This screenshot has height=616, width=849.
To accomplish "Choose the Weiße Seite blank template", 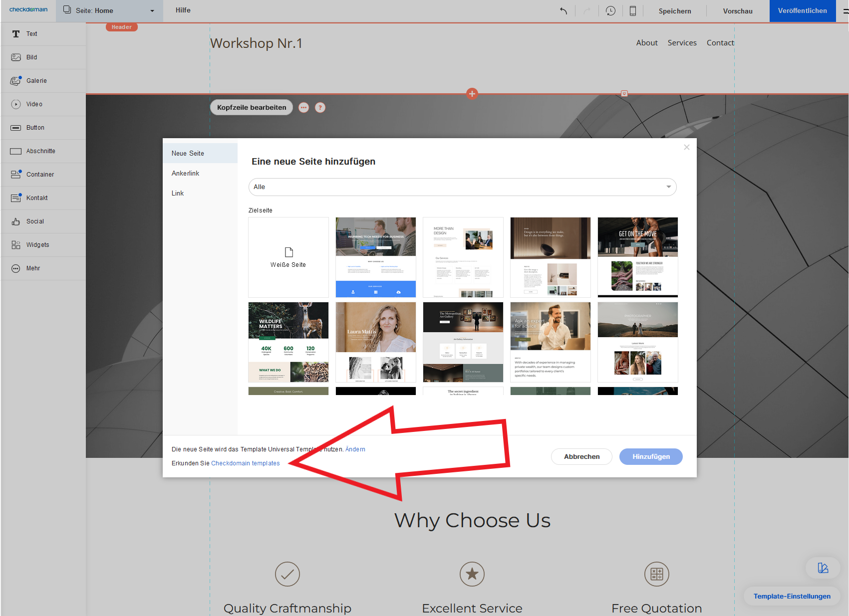I will point(288,257).
